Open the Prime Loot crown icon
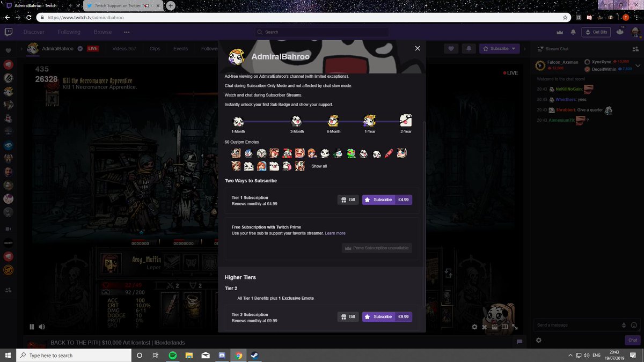 coord(560,32)
